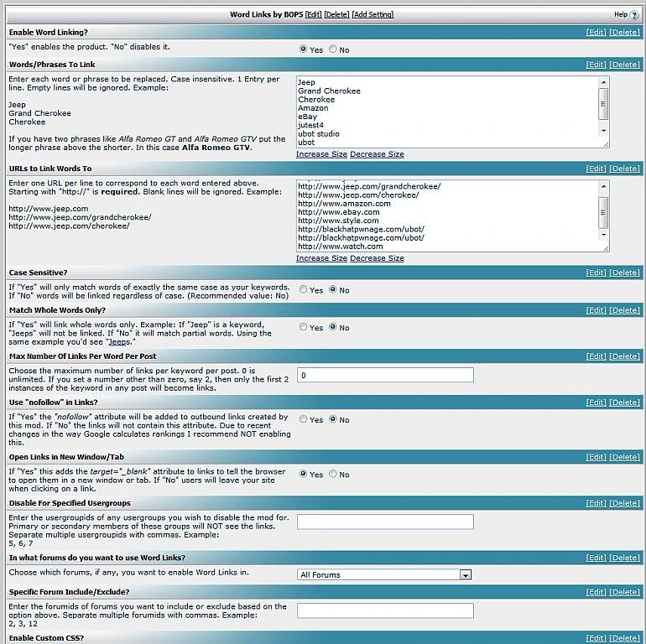The width and height of the screenshot is (646, 644).
Task: Set Match Whole Words Only to Yes
Action: [x=303, y=327]
